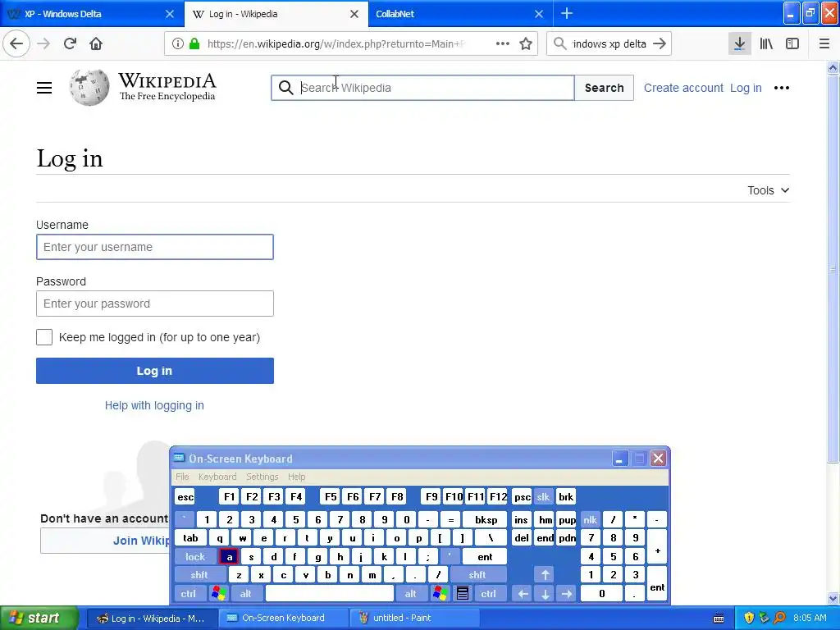
Task: Submit the search bar with the arrow
Action: [x=660, y=43]
